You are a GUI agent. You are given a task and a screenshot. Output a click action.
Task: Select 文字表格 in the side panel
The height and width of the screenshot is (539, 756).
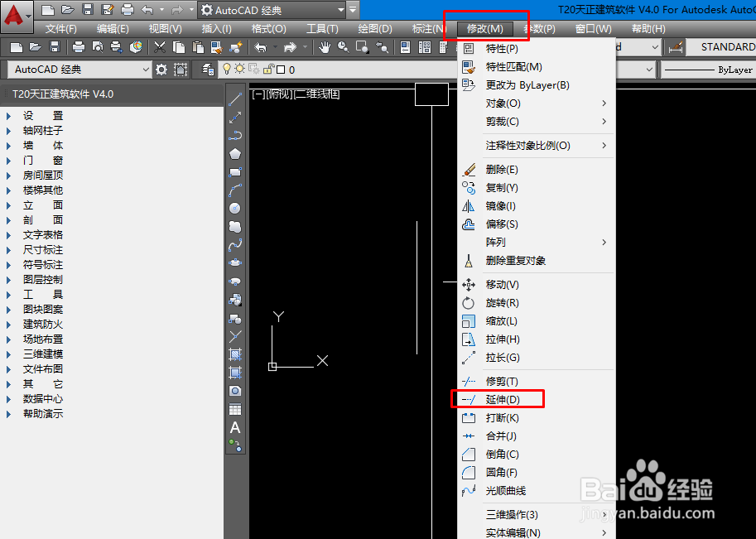[x=43, y=235]
